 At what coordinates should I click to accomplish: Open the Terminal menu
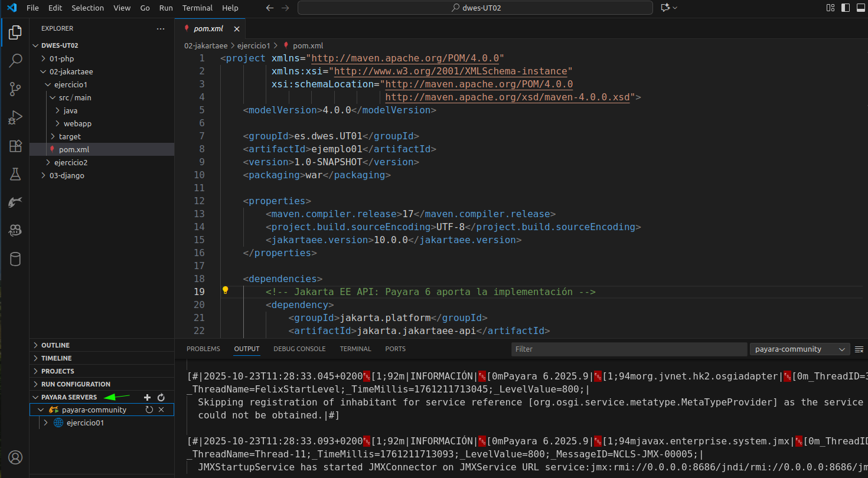point(197,8)
